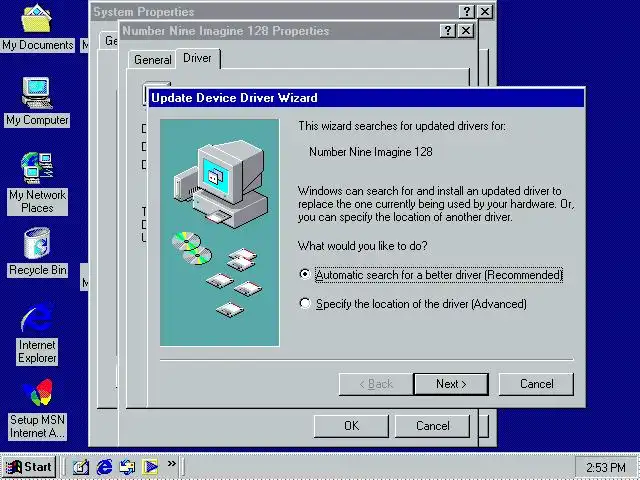
Task: Select the Internet Explorer desktop icon
Action: point(37,333)
